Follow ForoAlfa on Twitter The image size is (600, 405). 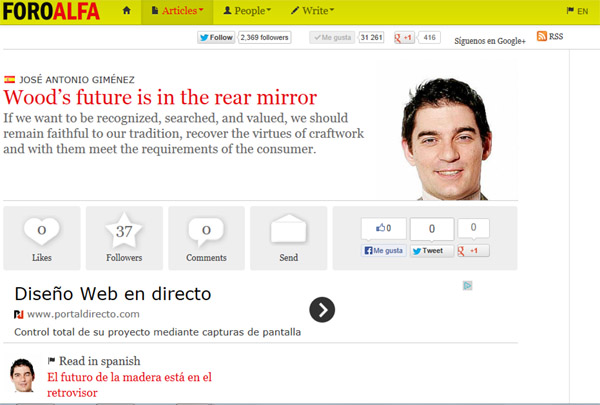pyautogui.click(x=216, y=38)
